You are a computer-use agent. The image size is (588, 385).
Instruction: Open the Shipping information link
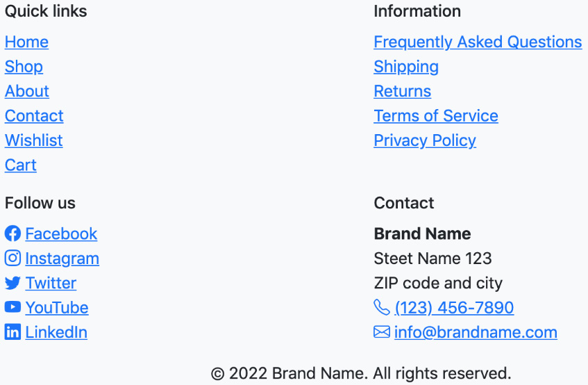pos(406,67)
